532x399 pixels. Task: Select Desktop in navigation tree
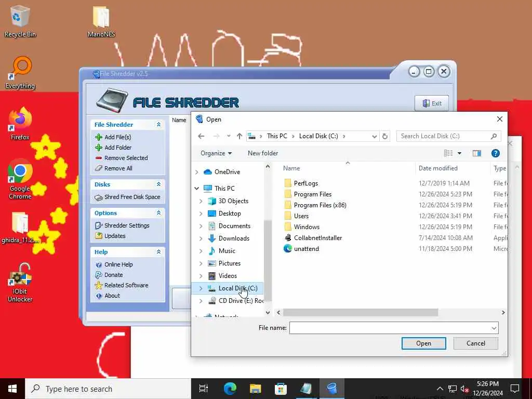click(230, 214)
